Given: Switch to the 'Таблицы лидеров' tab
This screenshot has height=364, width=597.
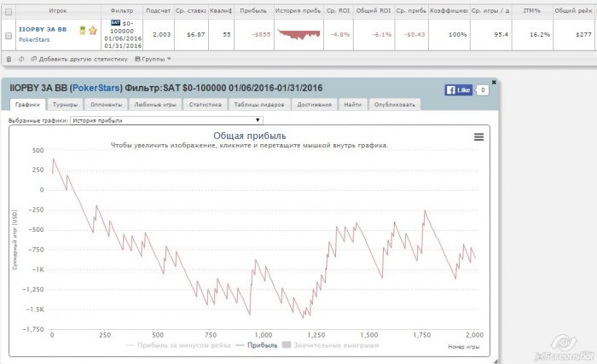Looking at the screenshot, I should coord(259,104).
